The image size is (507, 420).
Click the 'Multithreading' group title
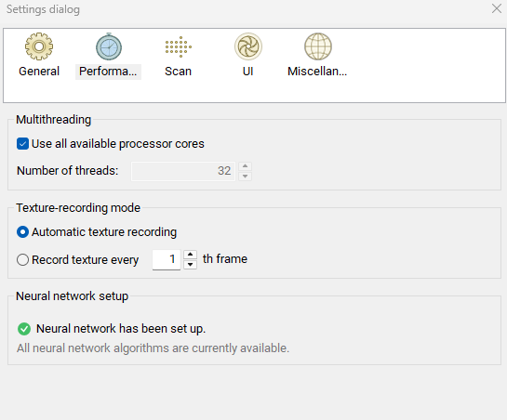(54, 120)
